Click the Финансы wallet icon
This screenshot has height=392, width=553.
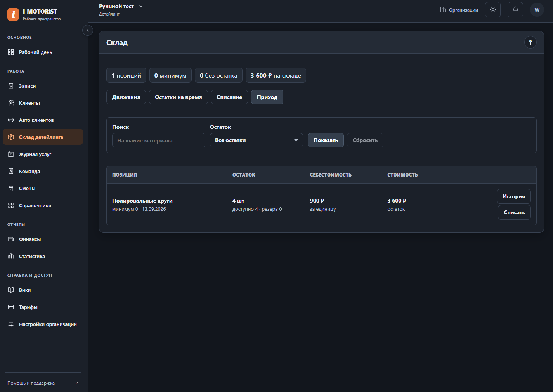(11, 239)
